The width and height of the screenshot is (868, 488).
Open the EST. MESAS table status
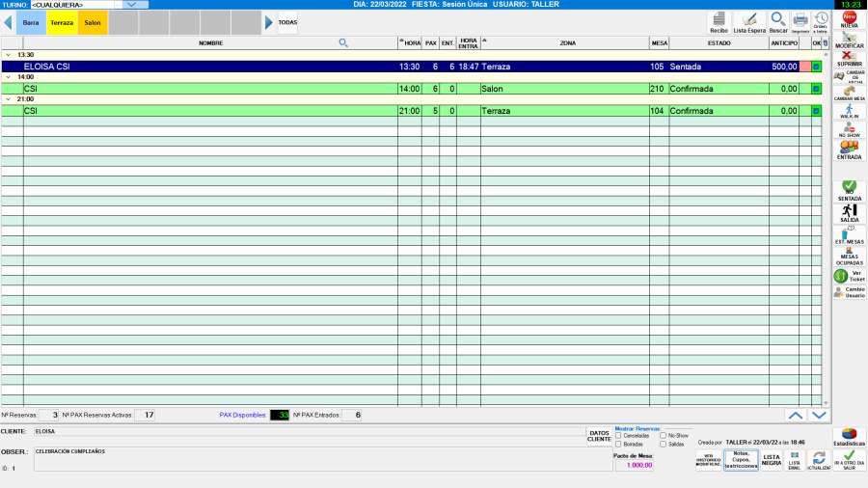click(849, 234)
